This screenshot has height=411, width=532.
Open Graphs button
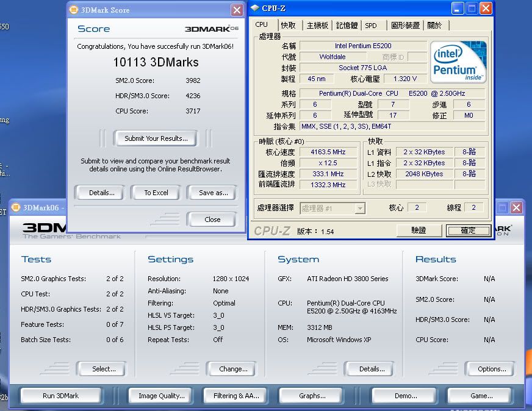[x=312, y=396]
